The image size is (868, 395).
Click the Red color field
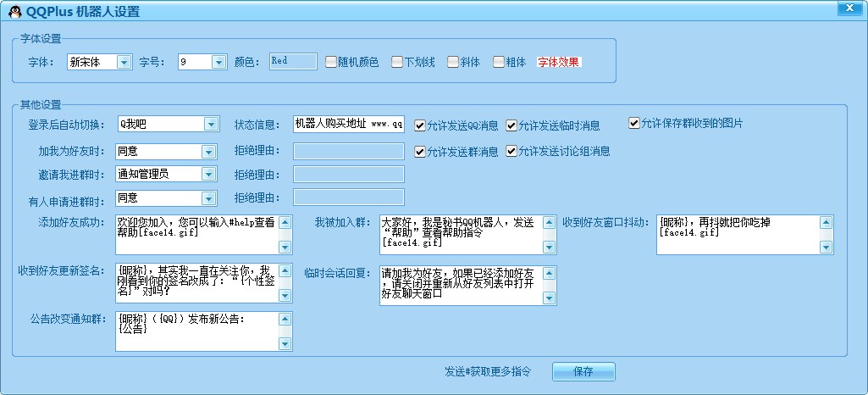(x=293, y=62)
